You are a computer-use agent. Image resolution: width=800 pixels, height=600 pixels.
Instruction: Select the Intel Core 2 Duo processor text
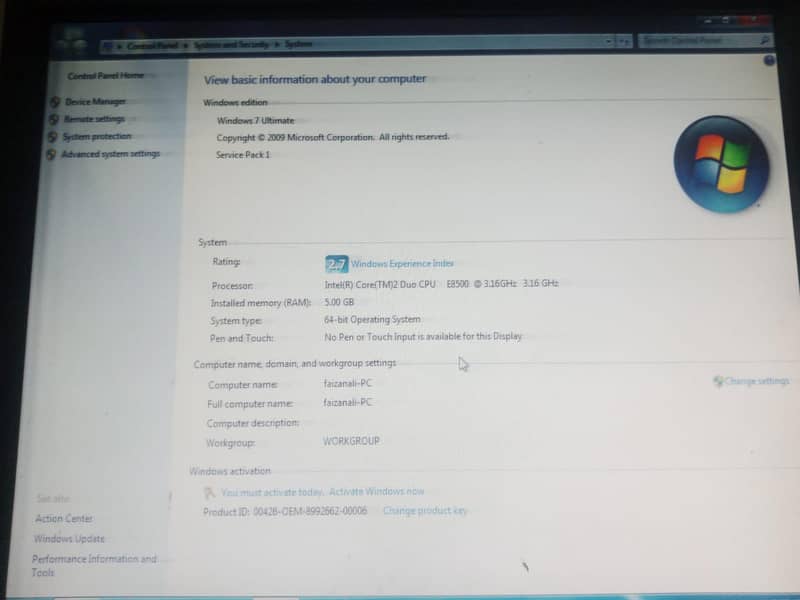click(x=441, y=284)
